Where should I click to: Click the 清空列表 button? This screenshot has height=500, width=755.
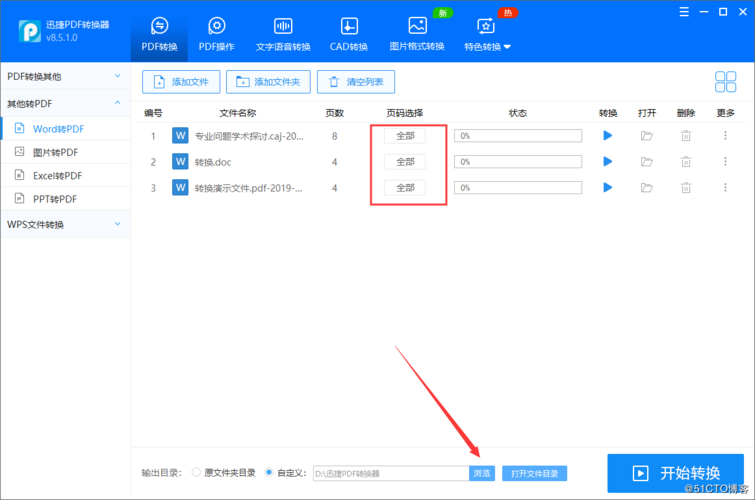point(356,82)
